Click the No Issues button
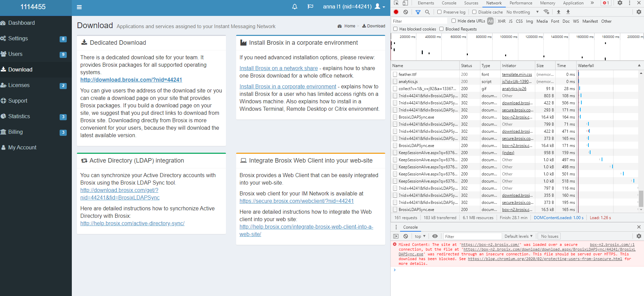The height and width of the screenshot is (296, 644). [x=549, y=236]
